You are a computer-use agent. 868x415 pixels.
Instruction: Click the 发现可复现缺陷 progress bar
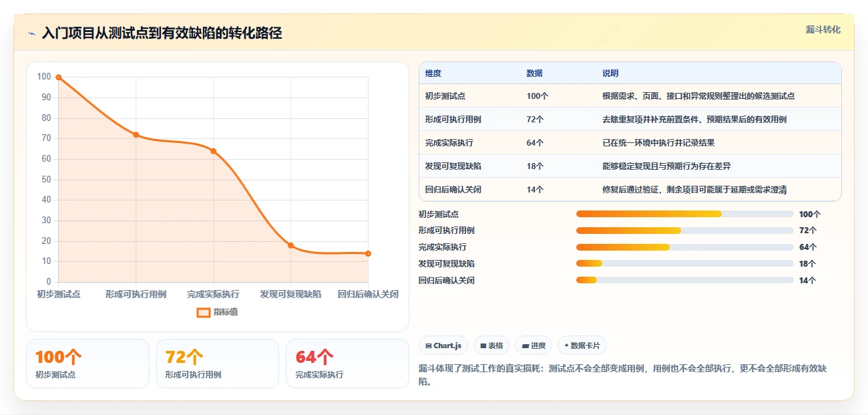pyautogui.click(x=684, y=264)
